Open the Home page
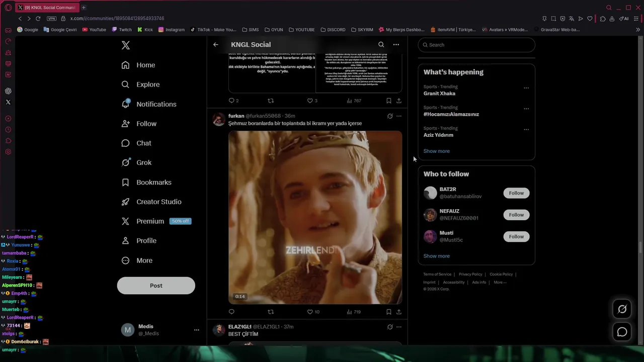Image resolution: width=644 pixels, height=362 pixels. (x=138, y=65)
